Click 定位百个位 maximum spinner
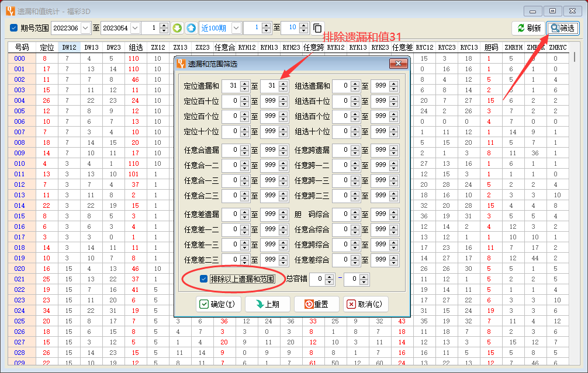The height and width of the screenshot is (373, 588). tap(283, 117)
